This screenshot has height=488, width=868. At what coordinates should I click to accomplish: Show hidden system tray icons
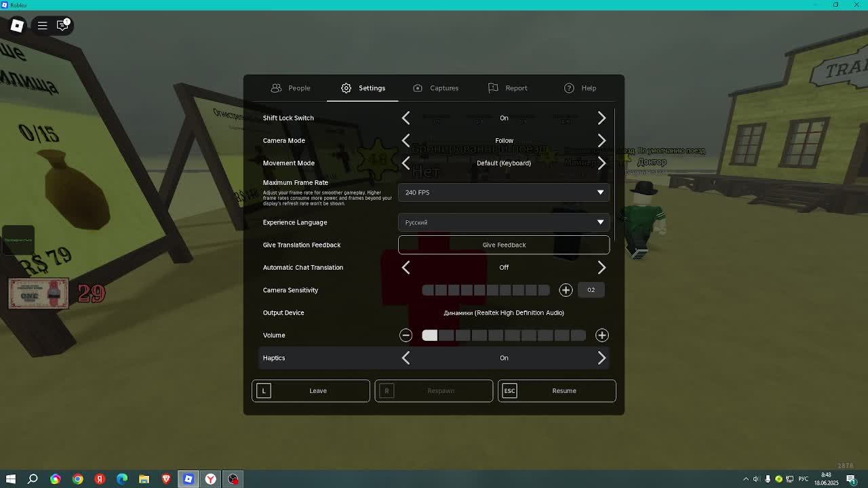tap(746, 479)
